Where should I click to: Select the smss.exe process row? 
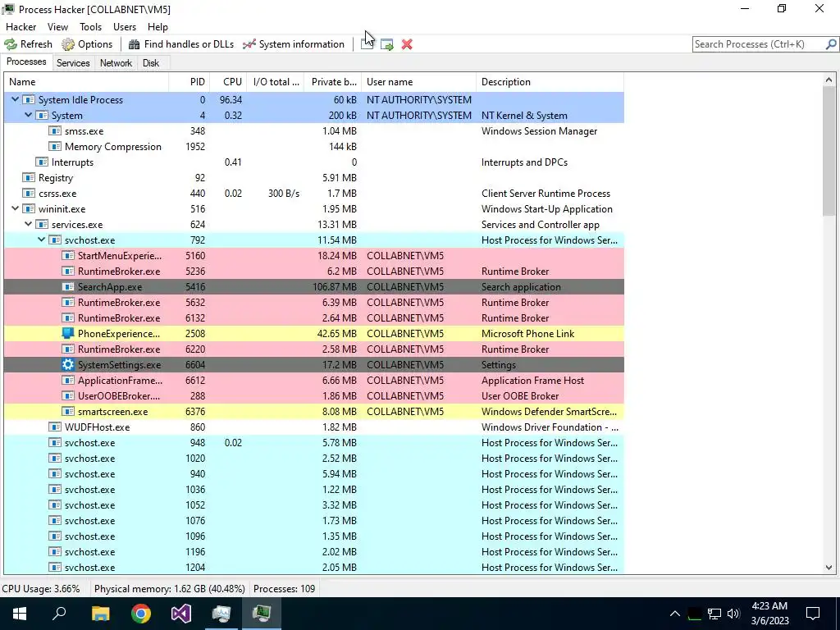coord(314,130)
